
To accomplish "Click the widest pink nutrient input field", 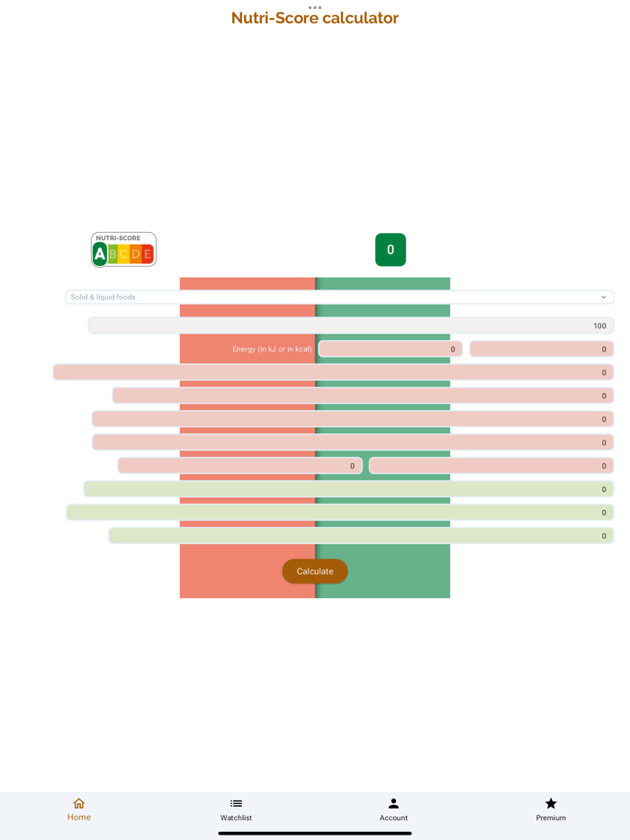I will tap(333, 371).
